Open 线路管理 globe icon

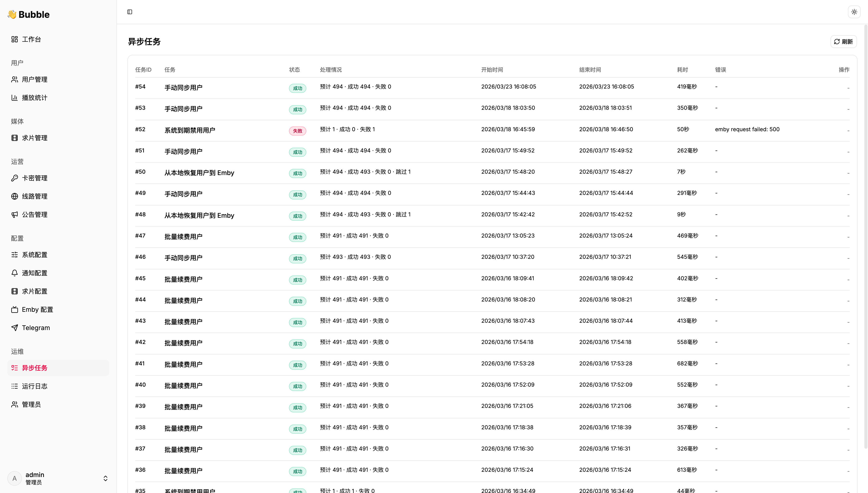pos(15,196)
